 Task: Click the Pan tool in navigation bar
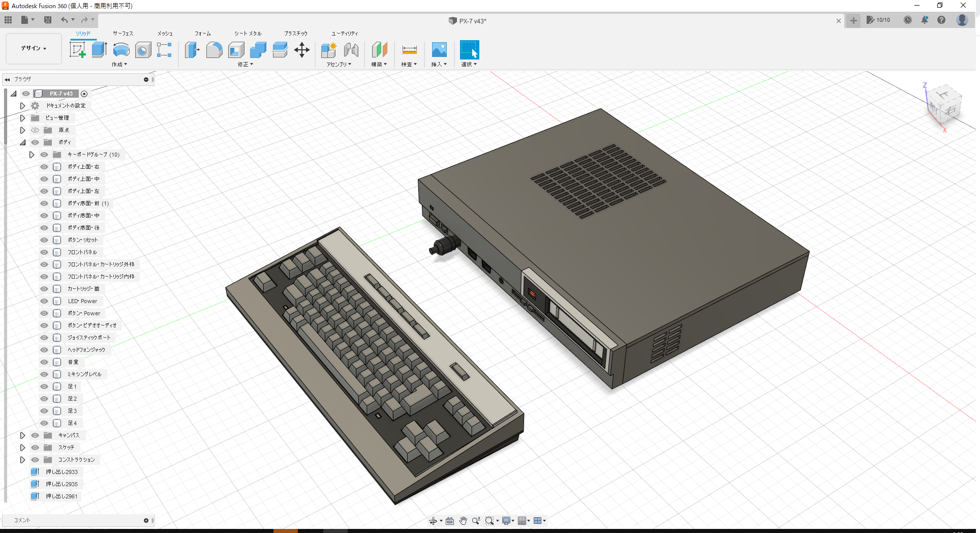pyautogui.click(x=463, y=520)
